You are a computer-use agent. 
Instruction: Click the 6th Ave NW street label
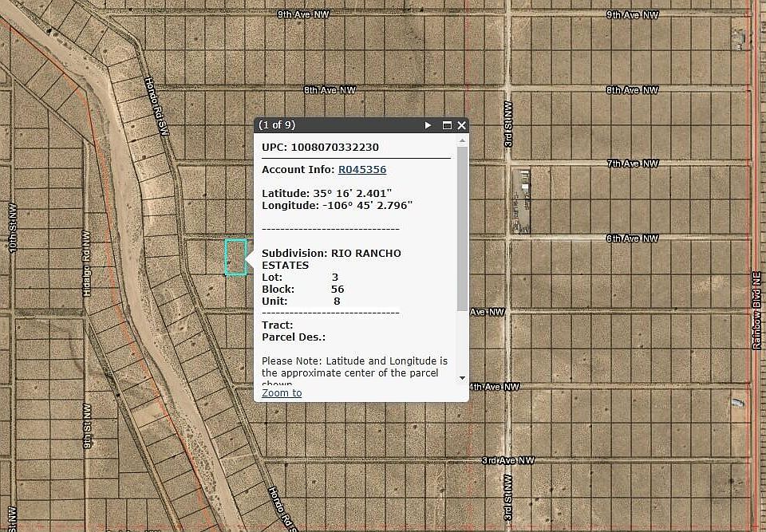coord(633,238)
